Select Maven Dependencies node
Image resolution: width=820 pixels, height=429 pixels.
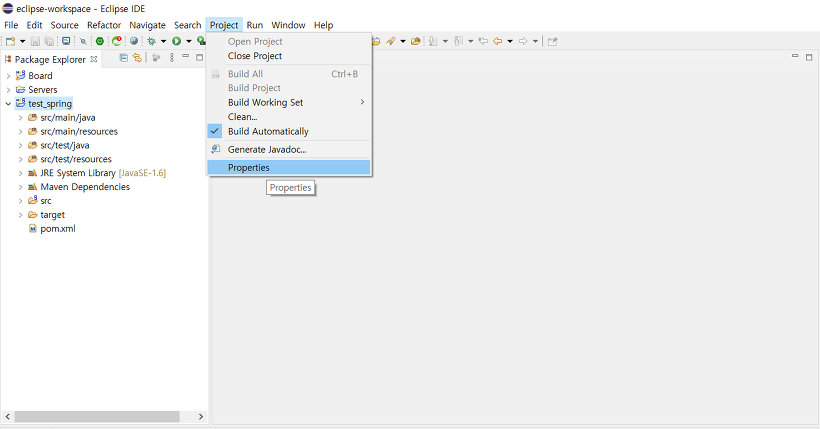coord(85,187)
